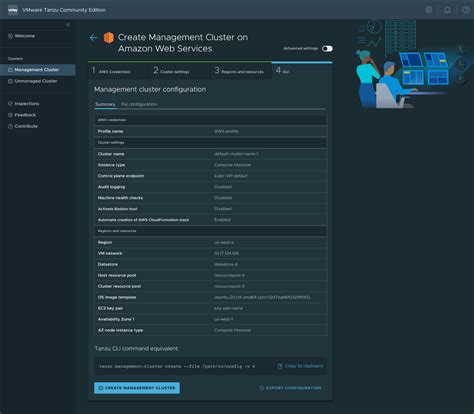Go to step 1 AWS Credentials

(119, 71)
